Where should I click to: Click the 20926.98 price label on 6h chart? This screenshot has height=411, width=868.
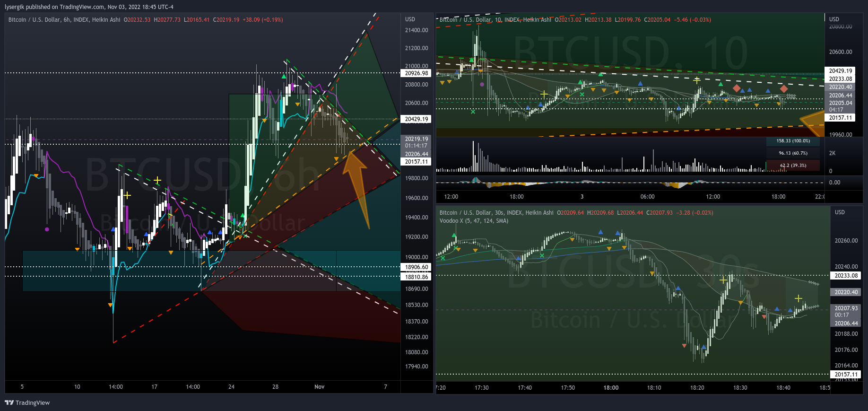416,73
